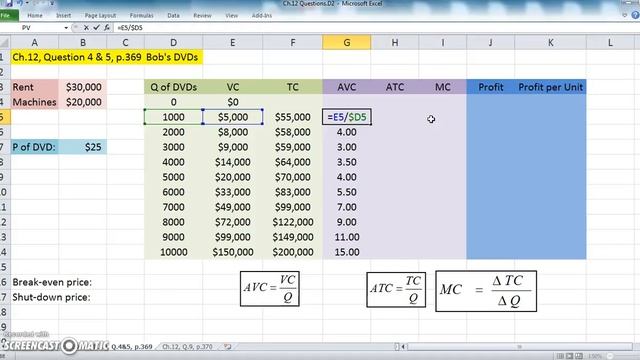This screenshot has width=640, height=360.
Task: Select the $25 price cell
Action: (83, 147)
